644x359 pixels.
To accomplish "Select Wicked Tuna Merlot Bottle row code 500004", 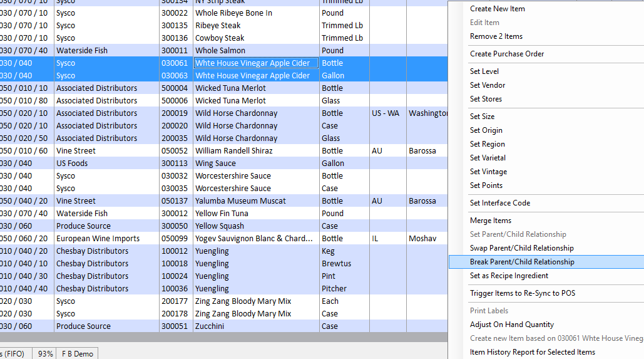I will point(175,88).
